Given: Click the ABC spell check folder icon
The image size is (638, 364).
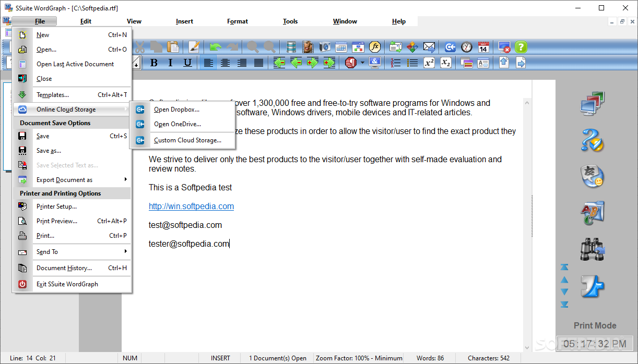Looking at the screenshot, I should (592, 213).
